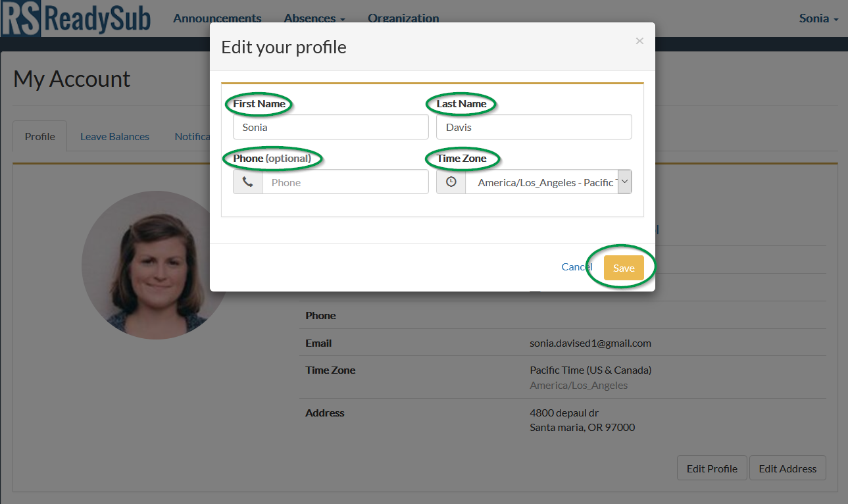Save the profile changes
Screen dimensions: 848x504
623,267
